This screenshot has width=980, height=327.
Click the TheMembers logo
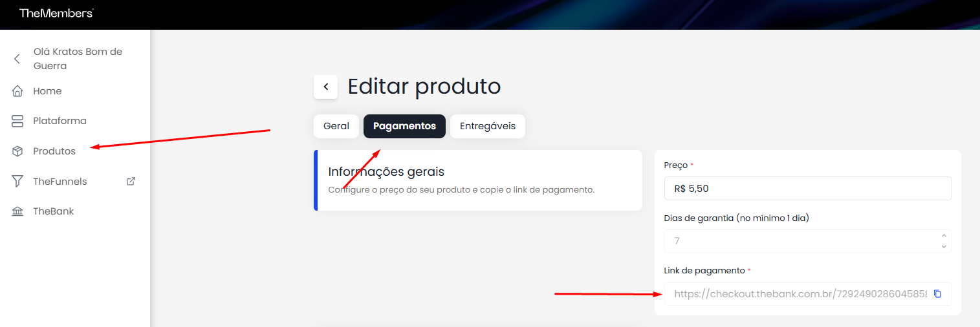(x=56, y=13)
